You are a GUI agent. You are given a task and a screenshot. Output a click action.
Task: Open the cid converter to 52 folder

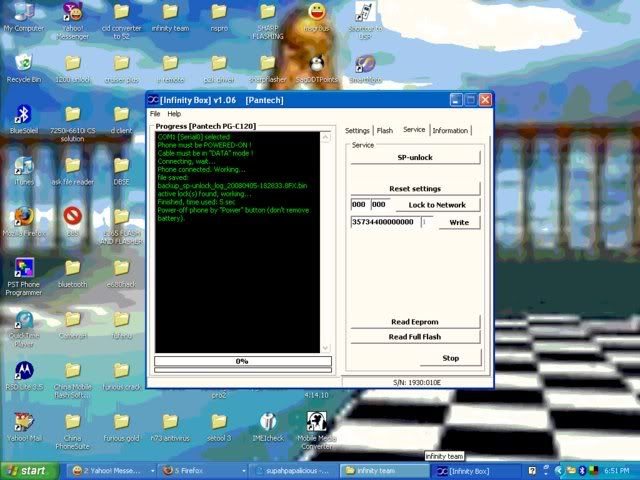tap(121, 21)
